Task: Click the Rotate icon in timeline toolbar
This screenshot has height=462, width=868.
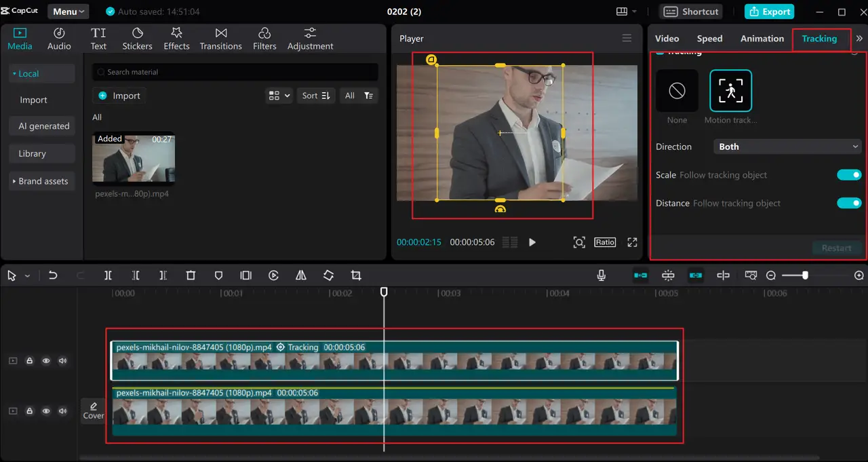Action: tap(328, 275)
